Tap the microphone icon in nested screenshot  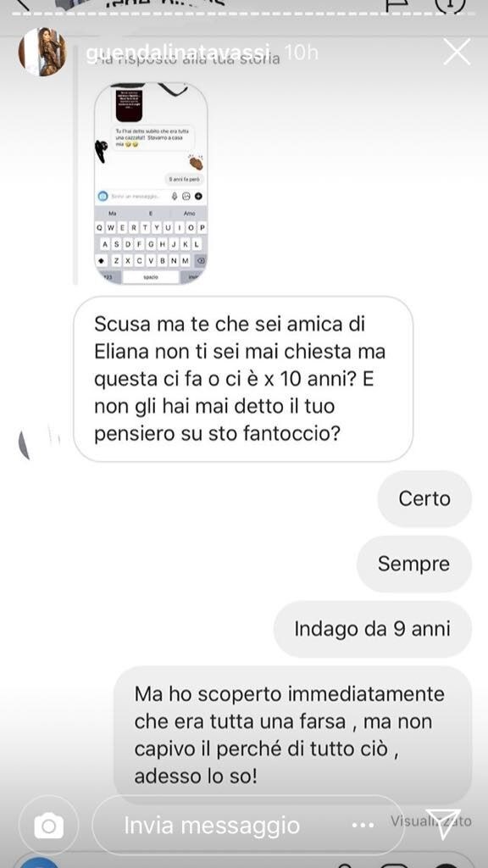point(175,196)
